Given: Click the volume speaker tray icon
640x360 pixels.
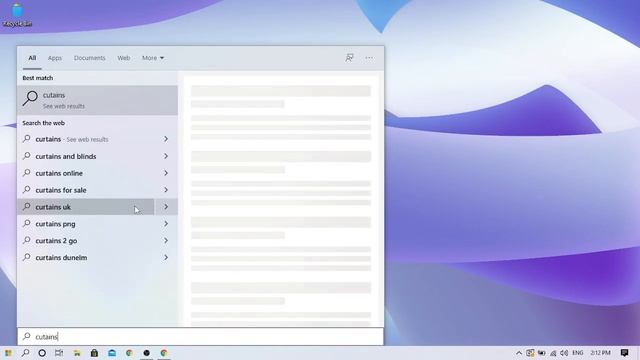Looking at the screenshot, I should point(564,353).
